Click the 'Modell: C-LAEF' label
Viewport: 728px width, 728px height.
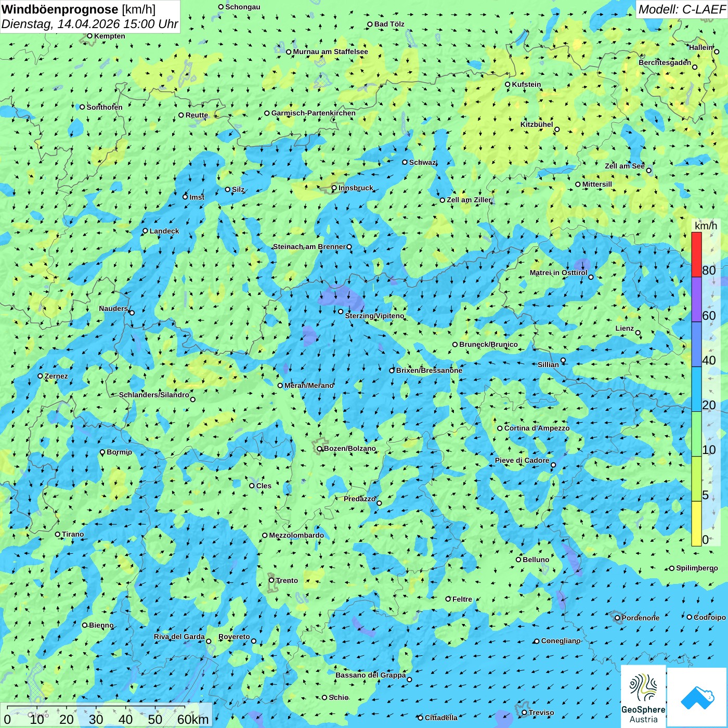tap(682, 9)
